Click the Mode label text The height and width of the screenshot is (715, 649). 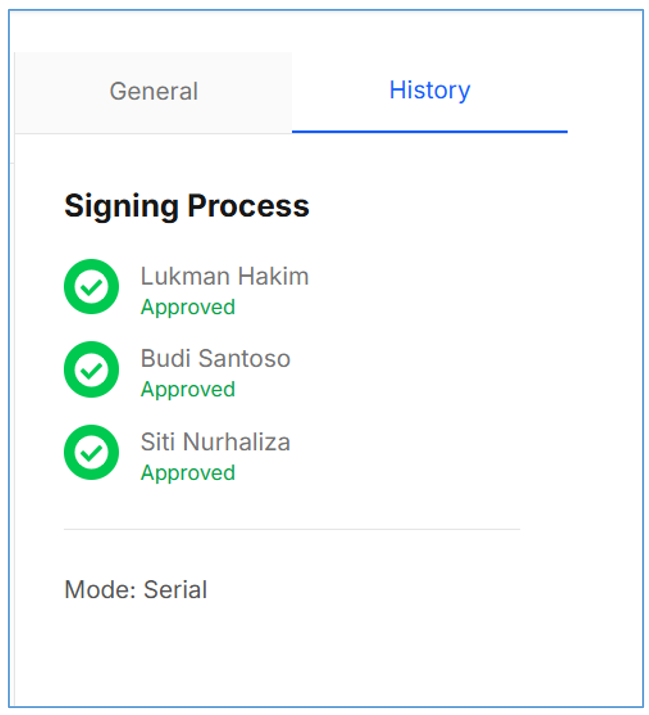[100, 589]
